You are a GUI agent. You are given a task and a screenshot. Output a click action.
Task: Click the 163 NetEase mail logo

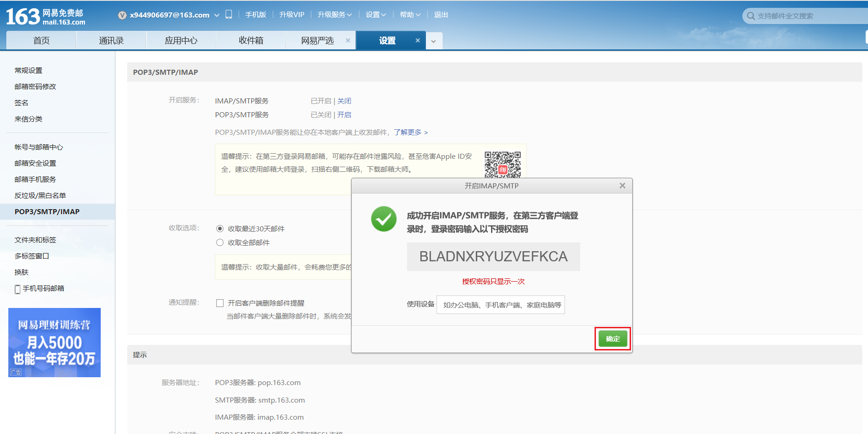(45, 17)
